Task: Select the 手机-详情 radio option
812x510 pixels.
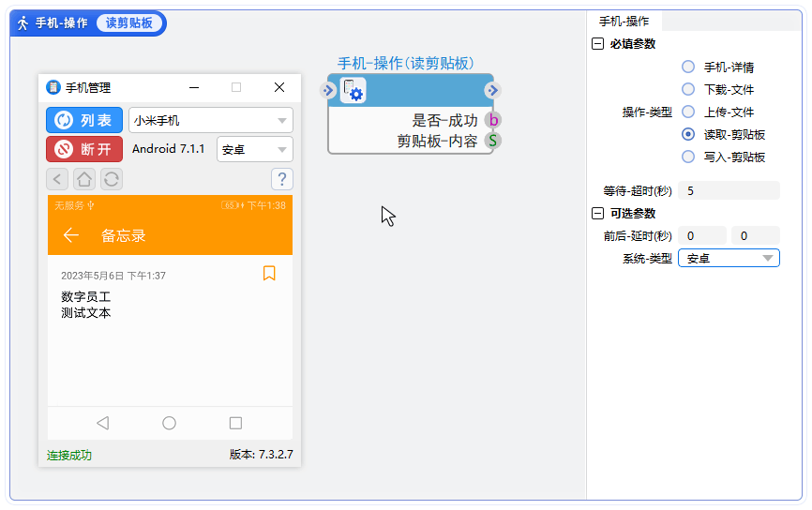Action: coord(688,67)
